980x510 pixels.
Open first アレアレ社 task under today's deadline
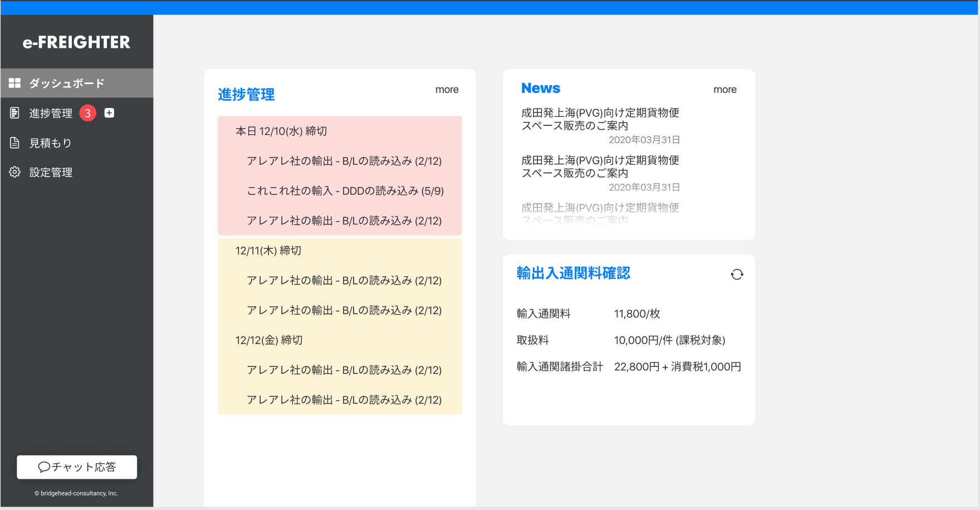pos(344,161)
